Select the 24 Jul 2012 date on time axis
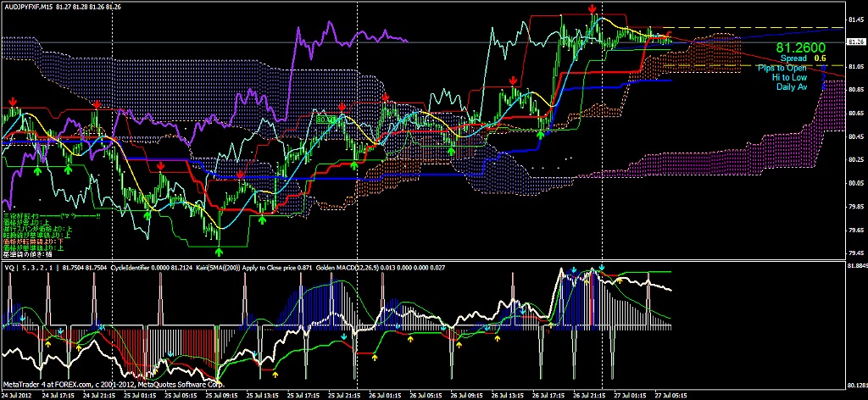Viewport: 868px width, 400px height. pos(19,395)
